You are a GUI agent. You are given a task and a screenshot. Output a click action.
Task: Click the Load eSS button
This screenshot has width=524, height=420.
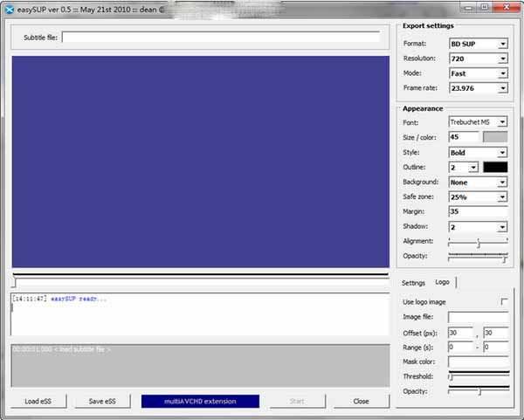38,402
